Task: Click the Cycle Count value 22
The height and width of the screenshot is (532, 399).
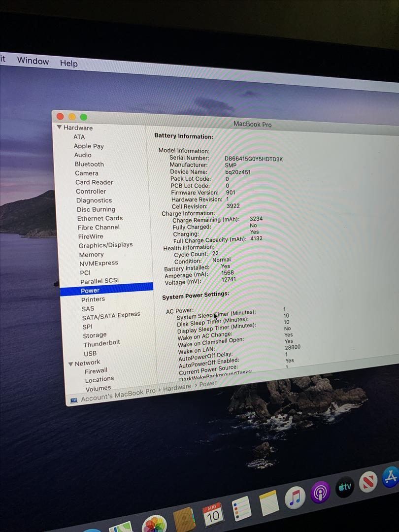Action: tap(215, 254)
